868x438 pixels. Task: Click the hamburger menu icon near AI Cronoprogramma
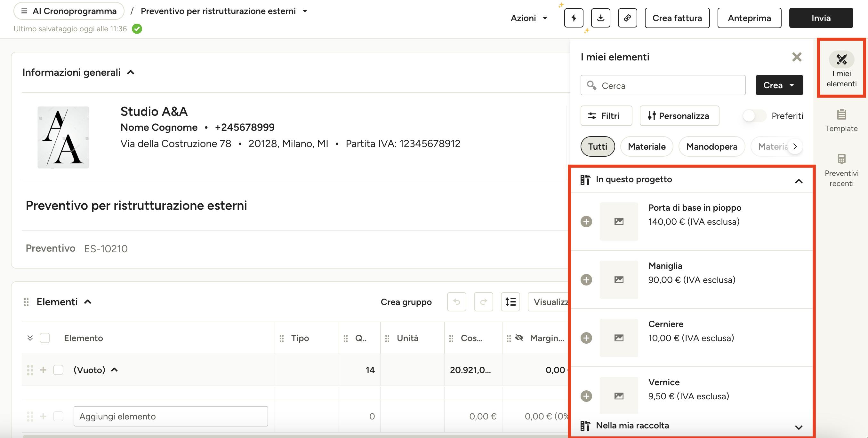coord(24,11)
